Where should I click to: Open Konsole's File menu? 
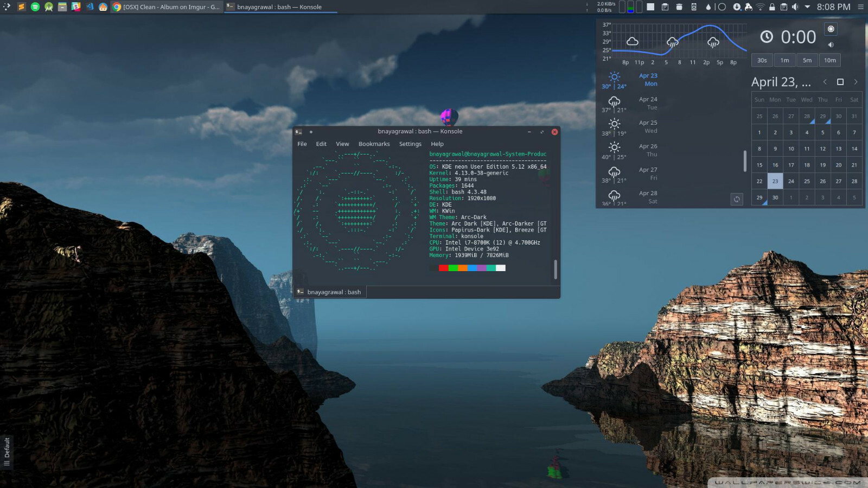[x=302, y=144]
